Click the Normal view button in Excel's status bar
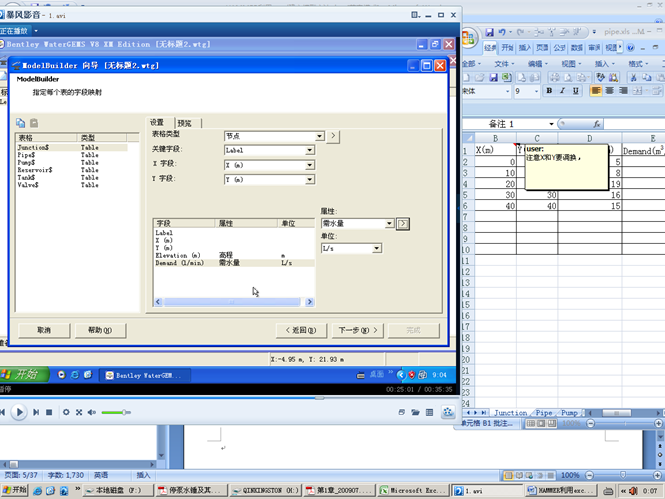Screen dimensions: 665x499 531,424
